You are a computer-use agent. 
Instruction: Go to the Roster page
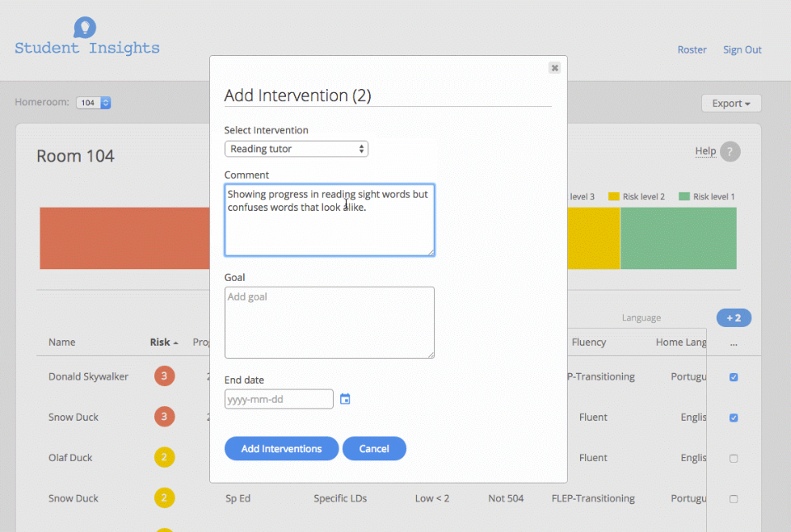pyautogui.click(x=691, y=49)
